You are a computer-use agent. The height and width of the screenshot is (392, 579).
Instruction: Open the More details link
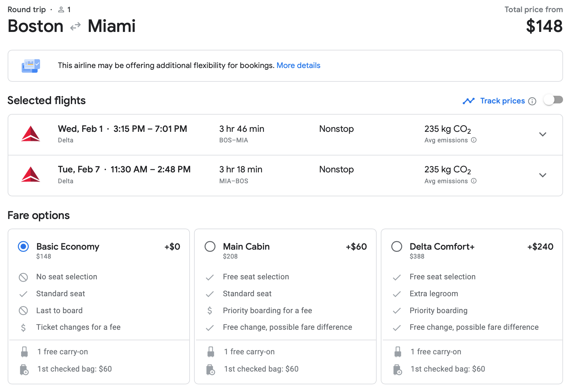coord(298,65)
